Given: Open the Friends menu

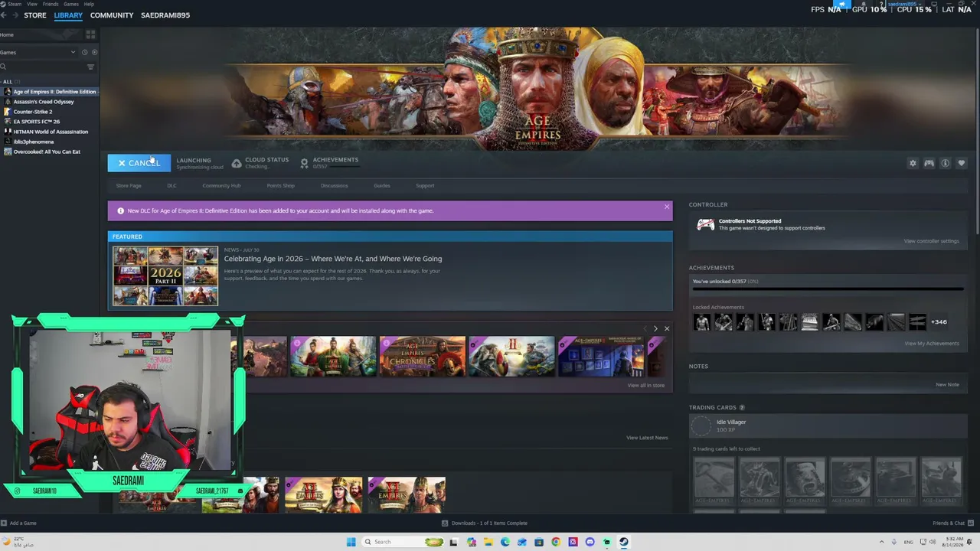Looking at the screenshot, I should click(x=51, y=4).
